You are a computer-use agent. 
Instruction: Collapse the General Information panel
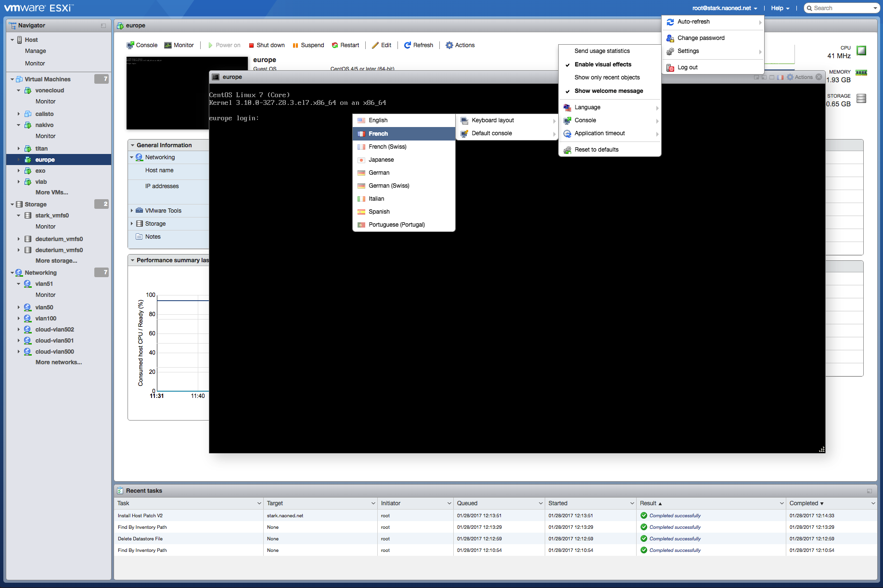(x=132, y=145)
